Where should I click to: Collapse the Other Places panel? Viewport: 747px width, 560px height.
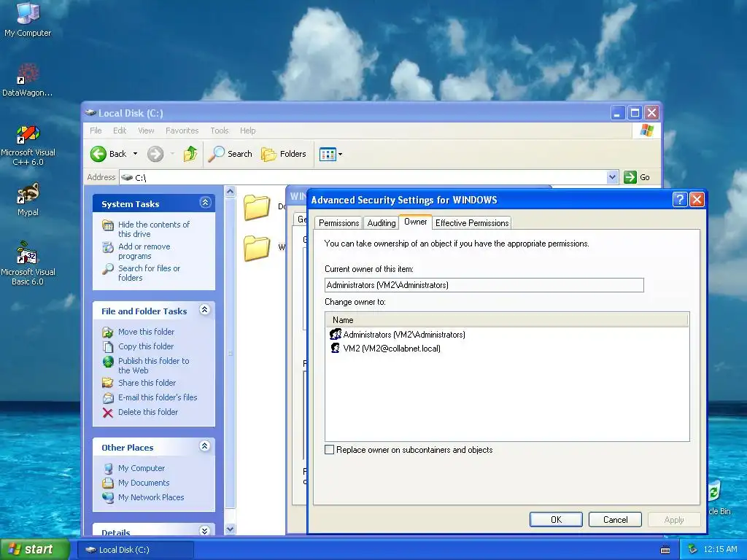tap(205, 446)
